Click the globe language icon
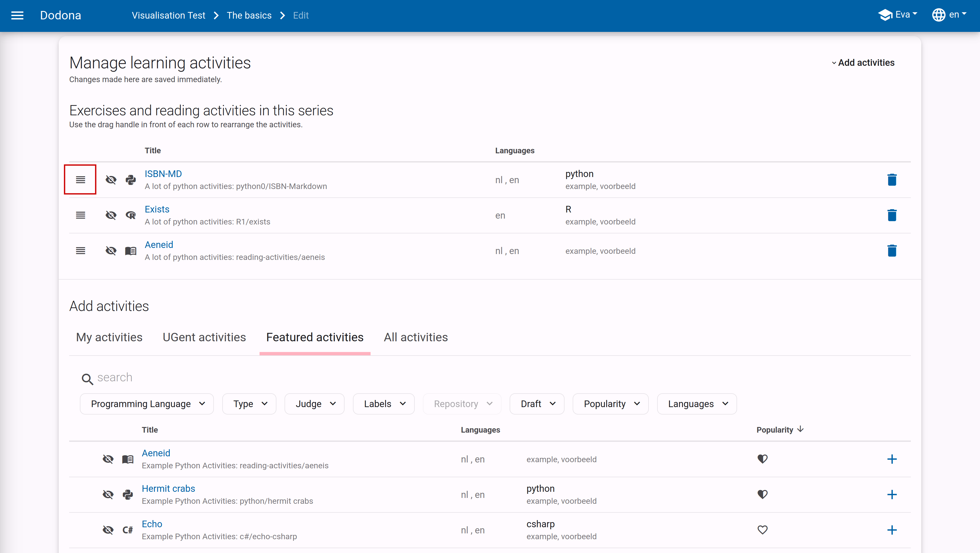980x553 pixels. click(939, 15)
